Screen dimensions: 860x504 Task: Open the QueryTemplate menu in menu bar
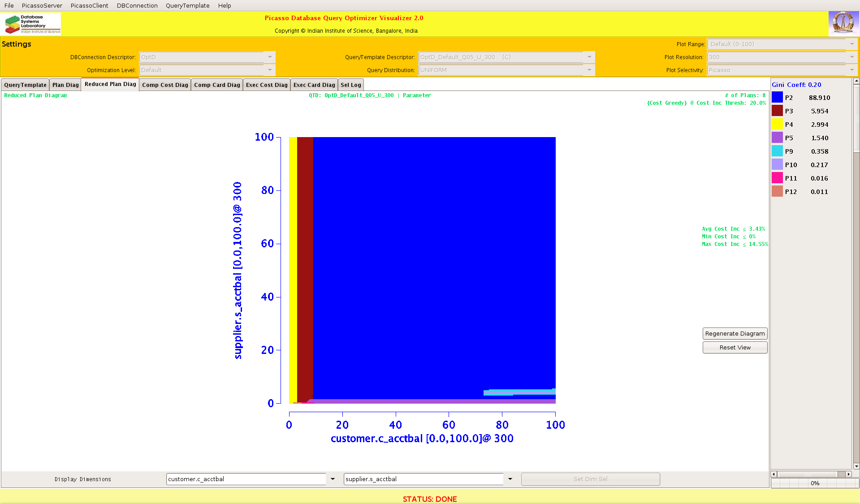coord(187,5)
